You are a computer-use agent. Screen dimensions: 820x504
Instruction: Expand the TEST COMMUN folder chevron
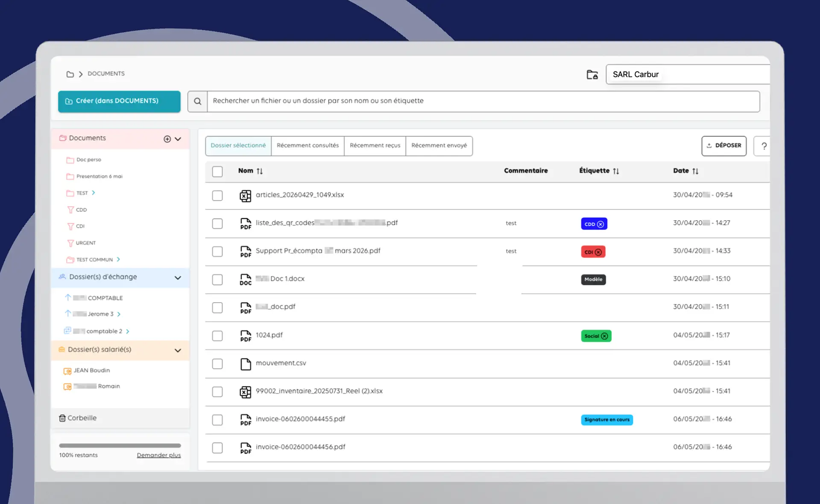pyautogui.click(x=118, y=259)
